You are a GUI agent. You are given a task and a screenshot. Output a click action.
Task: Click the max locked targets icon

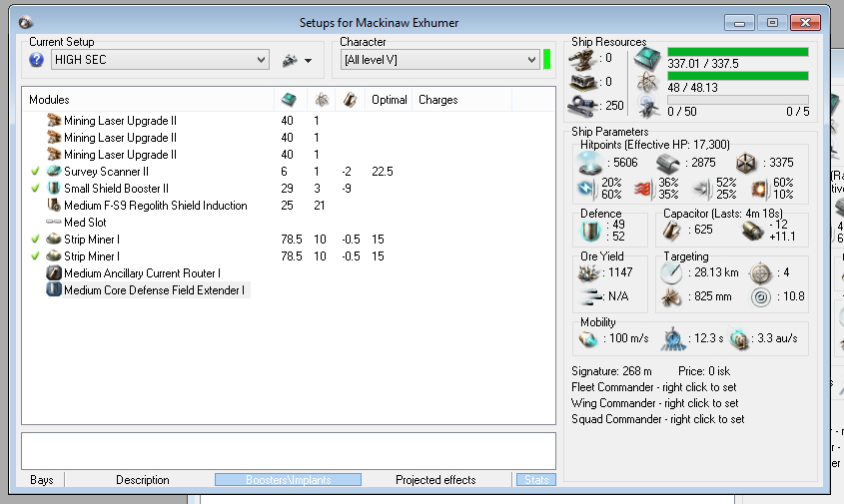click(x=760, y=272)
